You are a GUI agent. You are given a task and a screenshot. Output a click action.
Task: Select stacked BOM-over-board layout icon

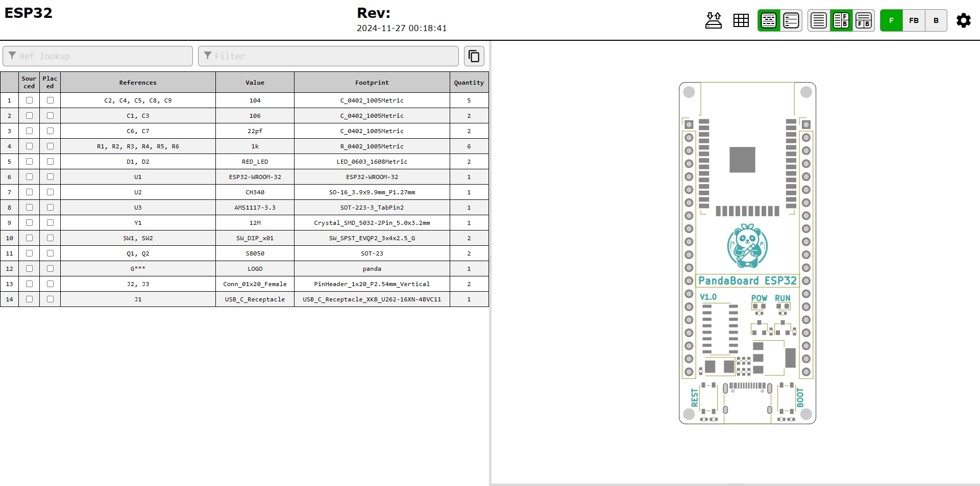click(x=864, y=20)
